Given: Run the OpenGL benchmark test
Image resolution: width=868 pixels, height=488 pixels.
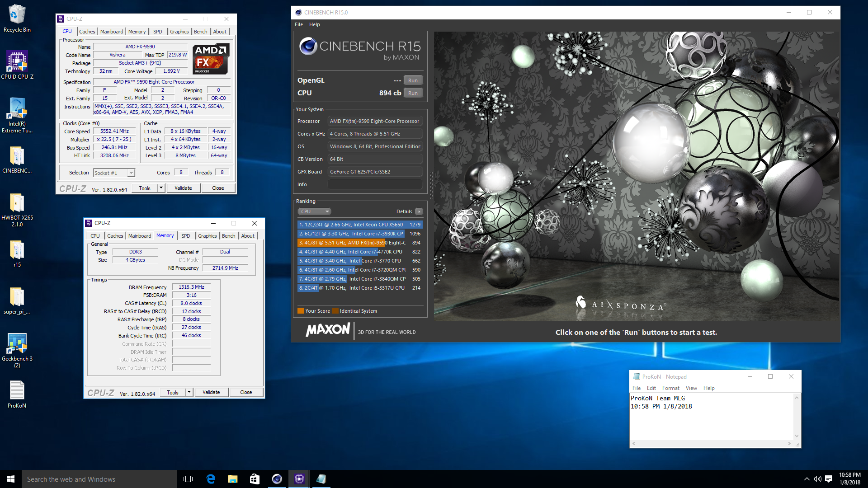Looking at the screenshot, I should pyautogui.click(x=413, y=80).
